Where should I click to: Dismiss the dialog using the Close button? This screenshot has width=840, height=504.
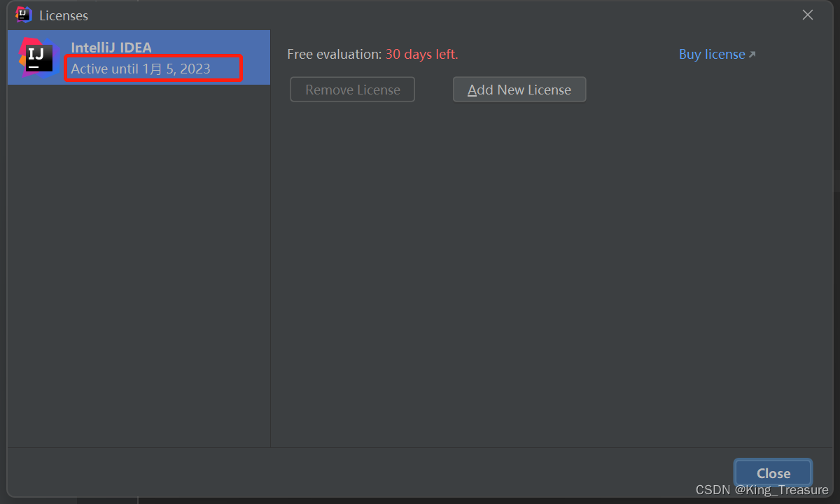[773, 473]
